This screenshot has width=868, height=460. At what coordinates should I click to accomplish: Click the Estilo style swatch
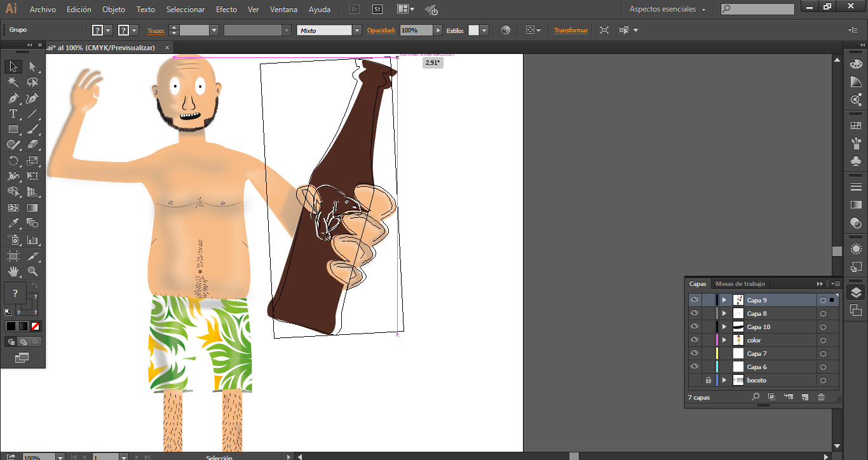tap(473, 30)
